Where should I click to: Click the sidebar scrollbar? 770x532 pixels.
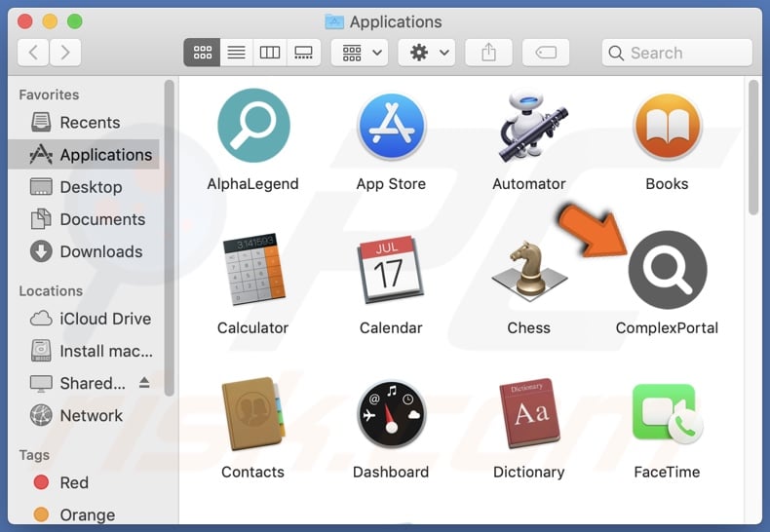tap(170, 238)
